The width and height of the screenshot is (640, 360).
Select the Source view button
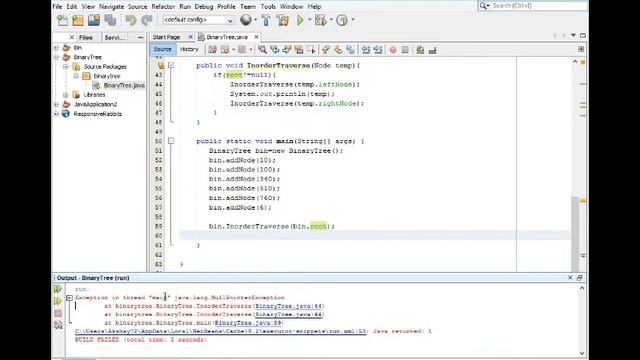point(162,49)
